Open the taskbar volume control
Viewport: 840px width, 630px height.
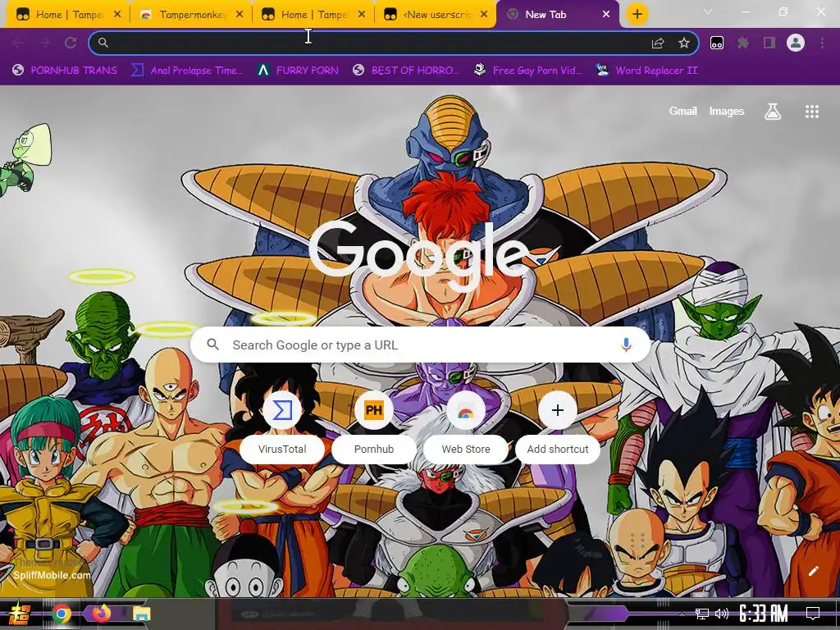pyautogui.click(x=722, y=614)
